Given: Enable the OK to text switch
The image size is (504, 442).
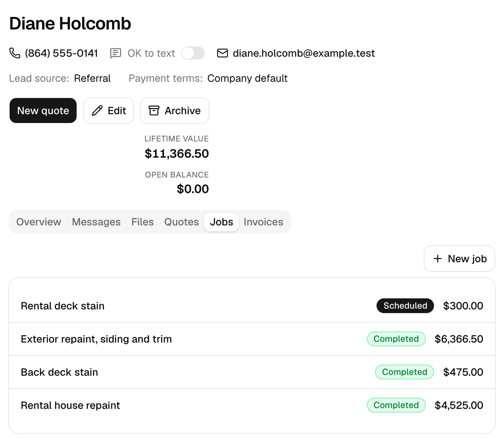Looking at the screenshot, I should (193, 53).
